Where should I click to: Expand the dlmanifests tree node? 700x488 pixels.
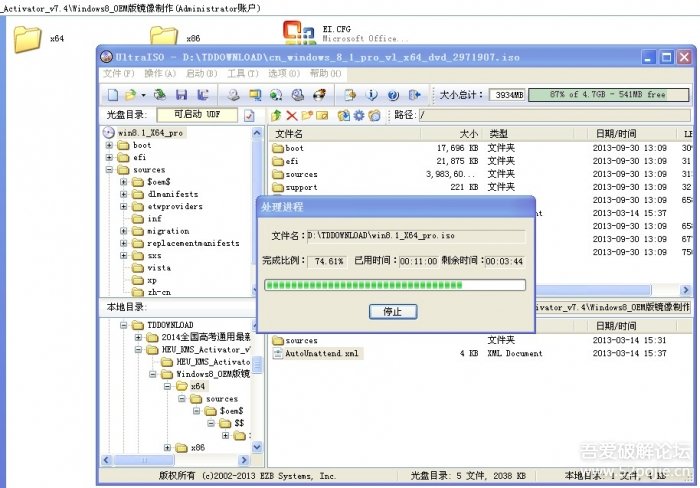[x=124, y=194]
